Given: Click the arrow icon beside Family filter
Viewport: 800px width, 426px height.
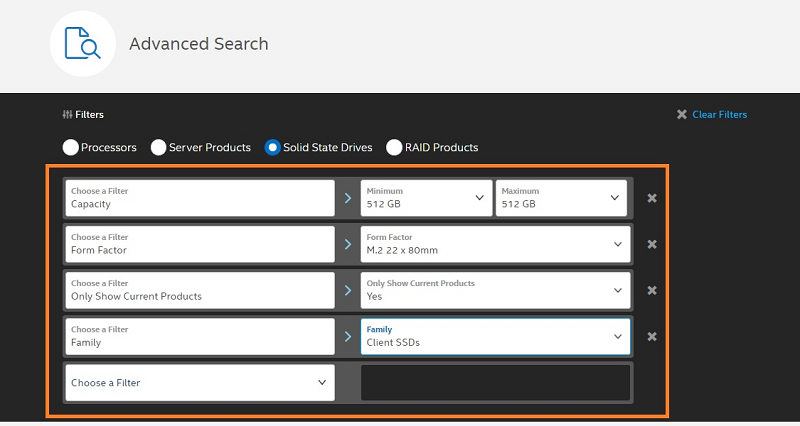Looking at the screenshot, I should [x=348, y=337].
